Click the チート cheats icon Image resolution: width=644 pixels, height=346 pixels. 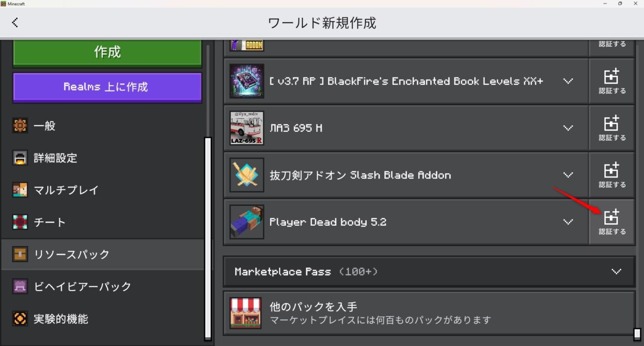pyautogui.click(x=20, y=222)
